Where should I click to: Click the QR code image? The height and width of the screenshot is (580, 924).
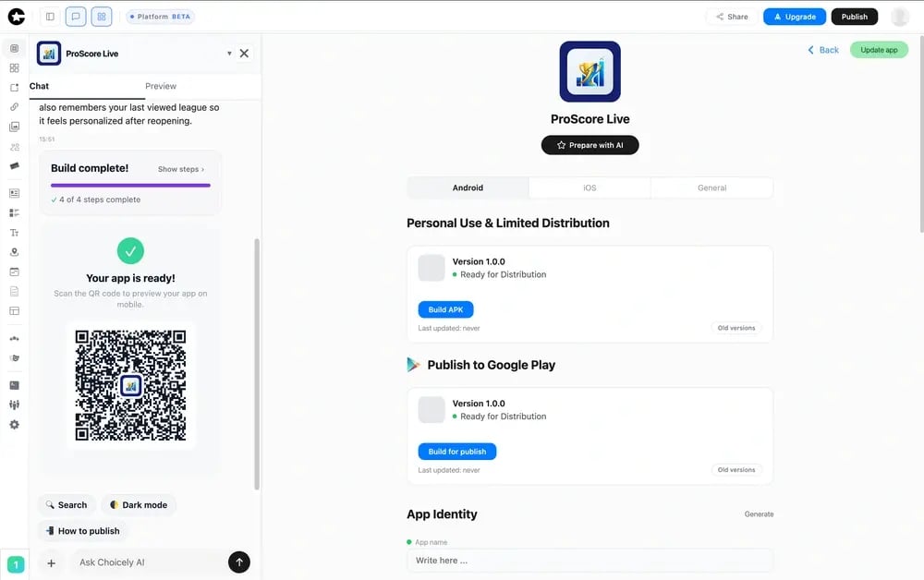click(x=130, y=386)
